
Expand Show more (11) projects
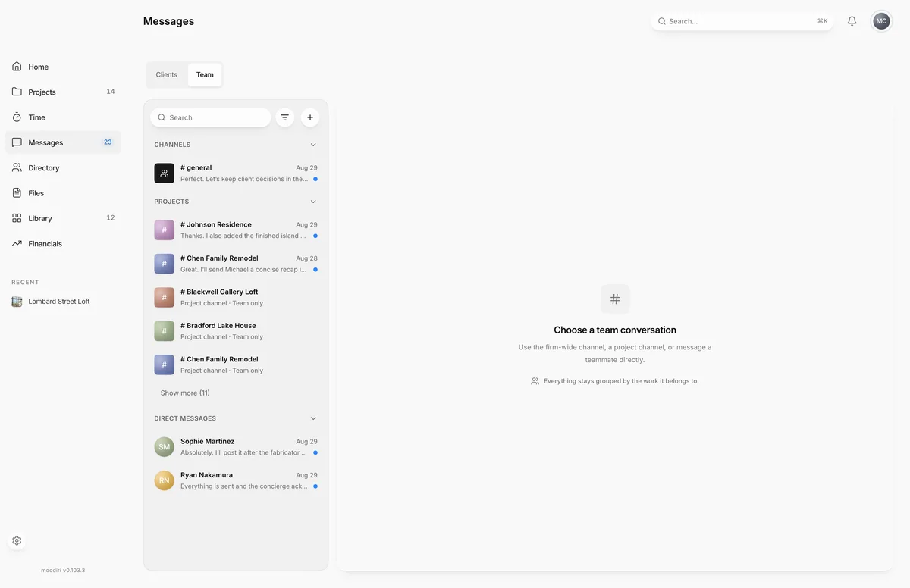pyautogui.click(x=185, y=393)
